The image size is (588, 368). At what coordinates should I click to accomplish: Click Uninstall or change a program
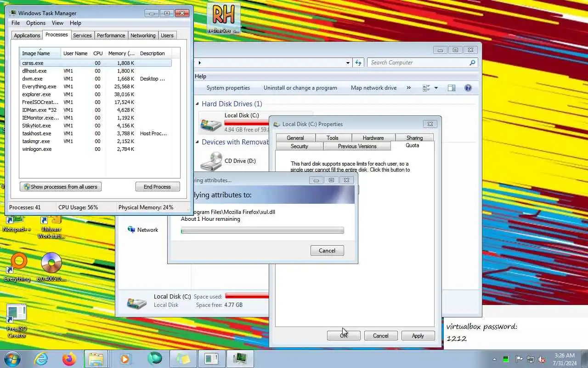click(300, 88)
